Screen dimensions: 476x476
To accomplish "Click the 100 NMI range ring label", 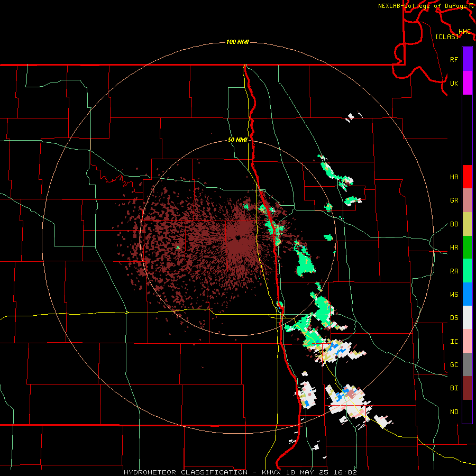I will point(237,42).
